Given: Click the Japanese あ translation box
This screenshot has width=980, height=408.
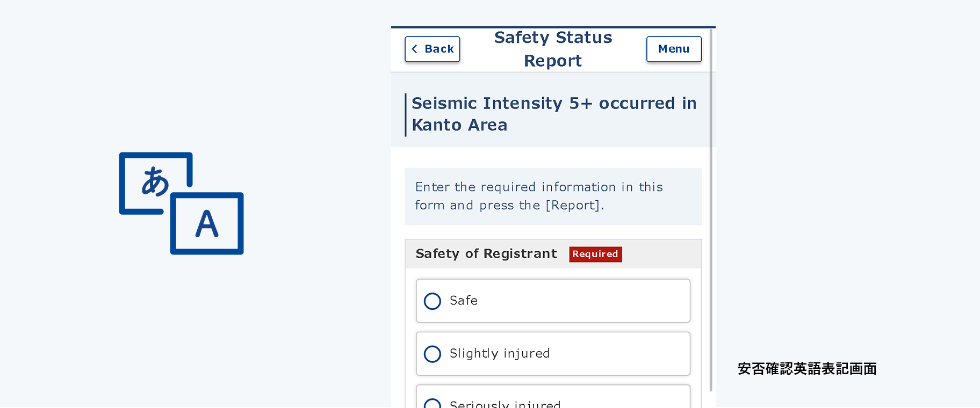Looking at the screenshot, I should click(x=154, y=181).
